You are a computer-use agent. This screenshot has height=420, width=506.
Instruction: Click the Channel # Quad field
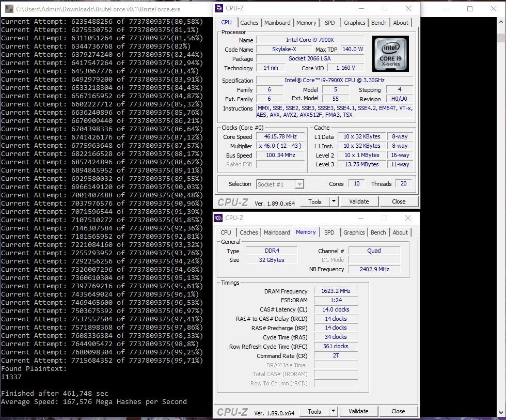coord(374,251)
